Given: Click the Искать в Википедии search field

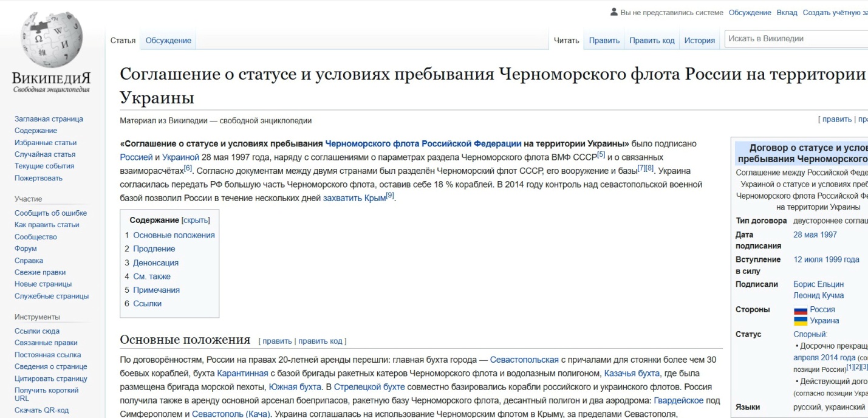Looking at the screenshot, I should point(796,39).
